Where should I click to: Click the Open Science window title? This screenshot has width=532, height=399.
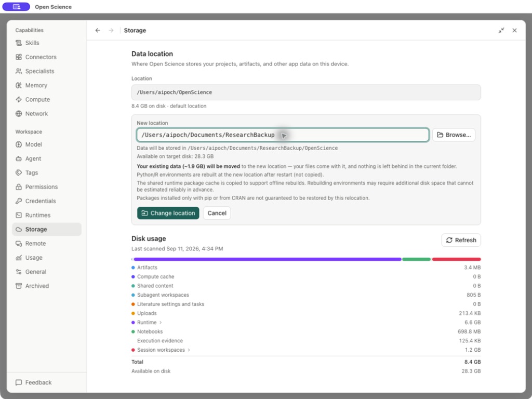point(54,7)
